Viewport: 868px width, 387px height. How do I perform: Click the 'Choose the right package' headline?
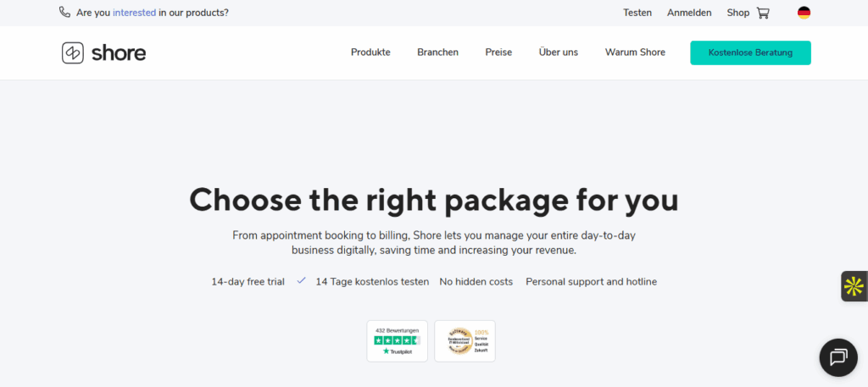click(434, 200)
